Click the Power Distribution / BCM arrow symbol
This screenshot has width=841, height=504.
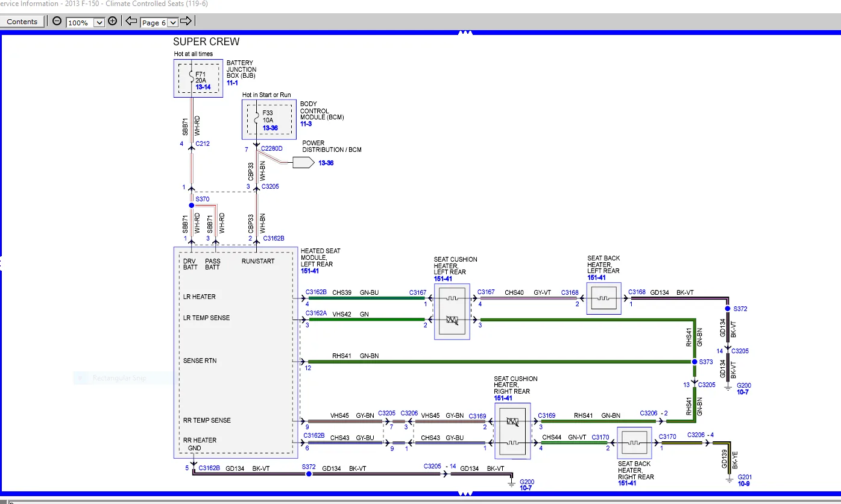coord(303,163)
